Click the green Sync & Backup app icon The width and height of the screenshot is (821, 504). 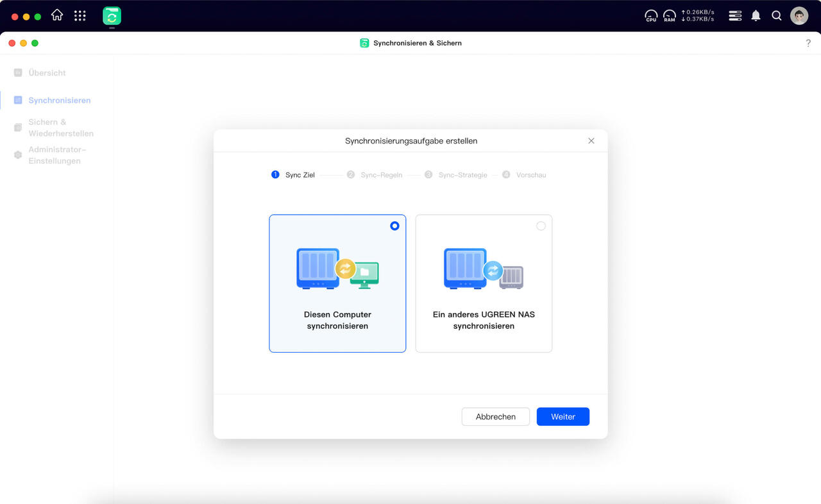click(x=112, y=16)
